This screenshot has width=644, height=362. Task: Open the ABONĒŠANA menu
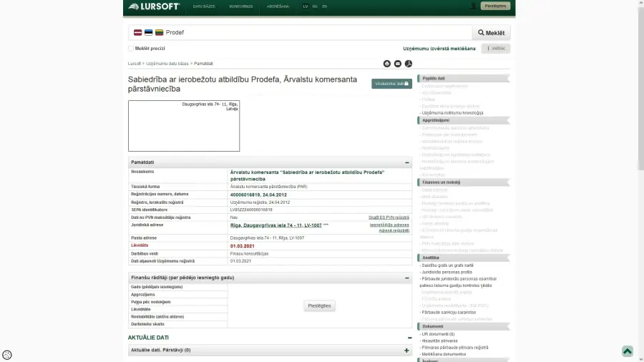tap(278, 6)
